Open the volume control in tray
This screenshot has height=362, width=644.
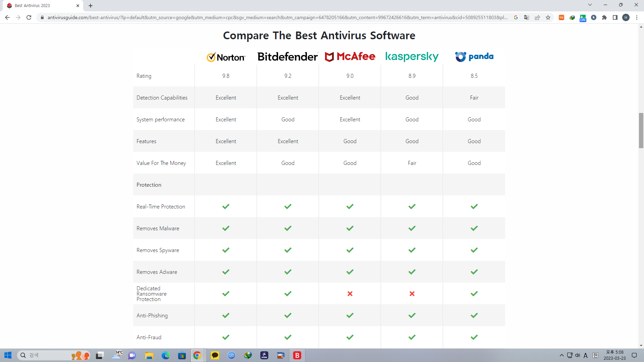point(578,355)
